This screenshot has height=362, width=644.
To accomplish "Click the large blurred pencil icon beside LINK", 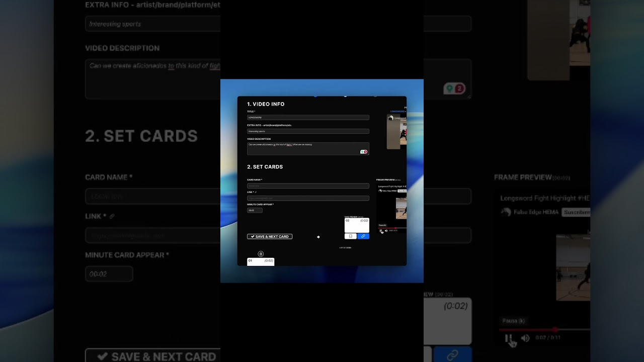I will (112, 216).
